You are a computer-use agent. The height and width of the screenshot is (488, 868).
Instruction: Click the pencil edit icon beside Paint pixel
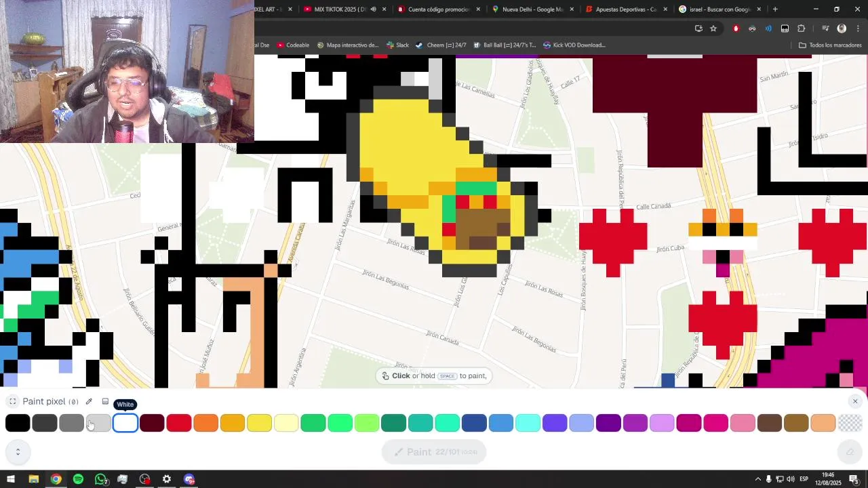pos(89,401)
